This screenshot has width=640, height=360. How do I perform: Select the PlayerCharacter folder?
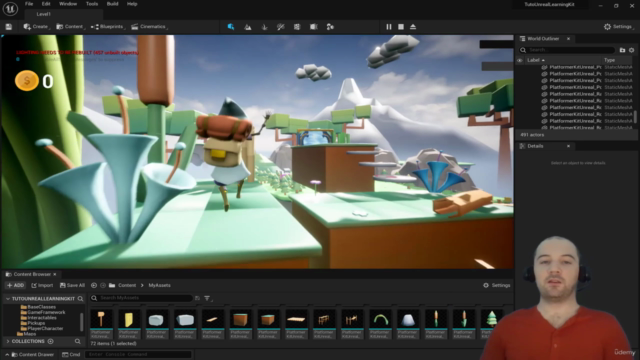tap(42, 328)
